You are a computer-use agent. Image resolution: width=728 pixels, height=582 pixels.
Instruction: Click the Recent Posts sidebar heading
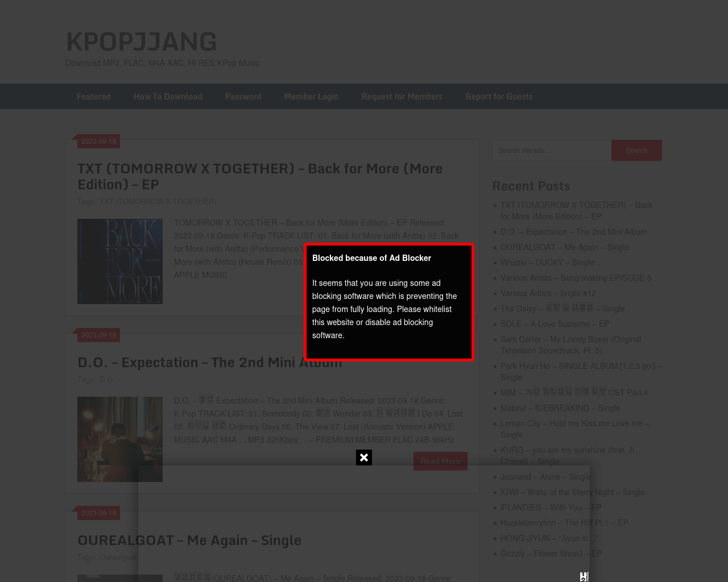(531, 186)
